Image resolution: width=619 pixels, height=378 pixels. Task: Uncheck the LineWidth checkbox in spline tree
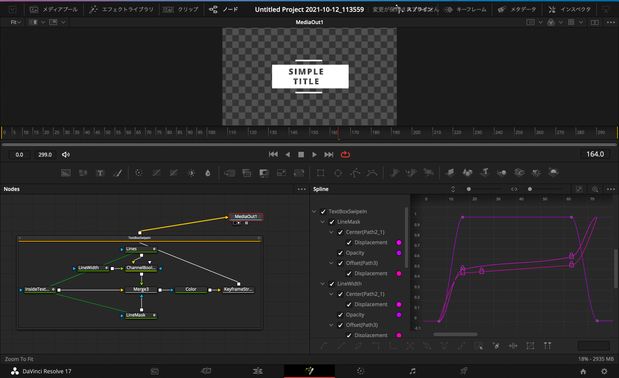(x=332, y=284)
